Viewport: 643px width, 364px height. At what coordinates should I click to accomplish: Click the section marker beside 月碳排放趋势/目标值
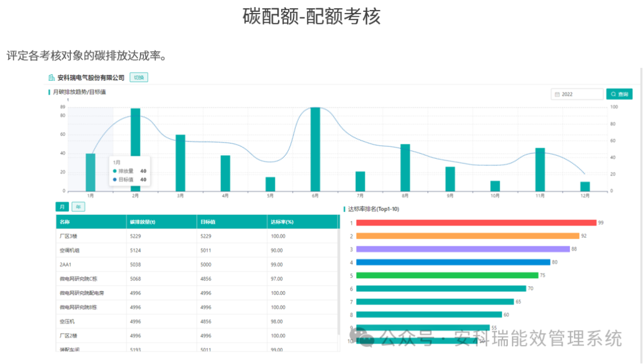(x=49, y=92)
